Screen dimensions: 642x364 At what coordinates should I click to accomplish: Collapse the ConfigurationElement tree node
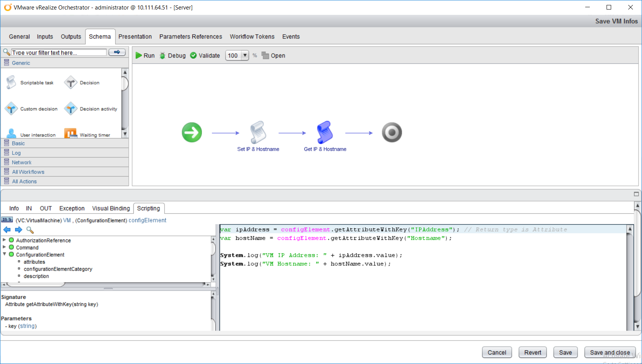[x=4, y=254]
